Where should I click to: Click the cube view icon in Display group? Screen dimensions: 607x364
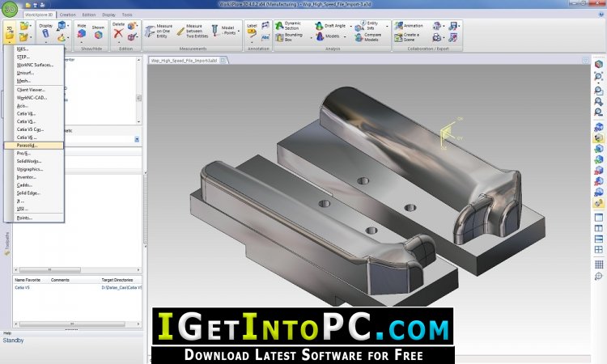coord(61,26)
